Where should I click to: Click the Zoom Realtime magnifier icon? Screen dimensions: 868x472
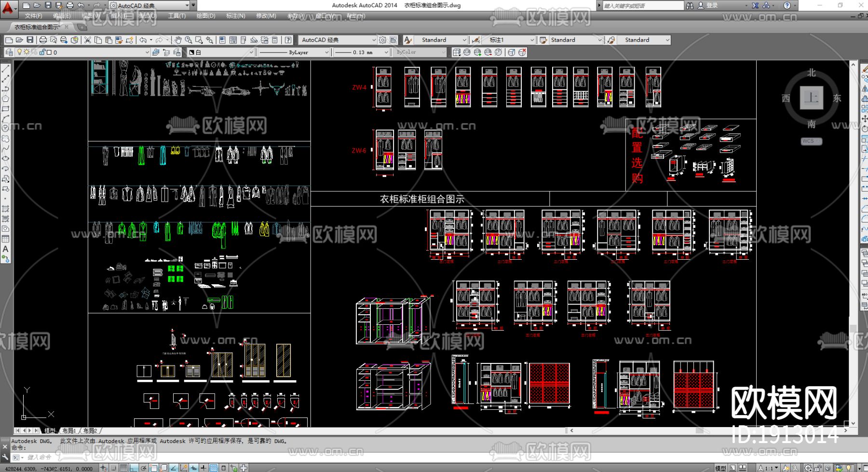tap(189, 40)
